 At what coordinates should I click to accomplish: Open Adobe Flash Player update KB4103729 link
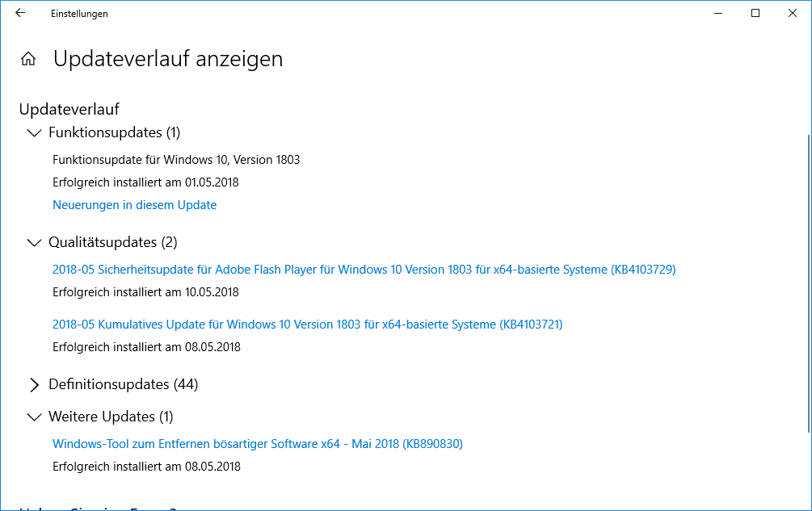[364, 270]
